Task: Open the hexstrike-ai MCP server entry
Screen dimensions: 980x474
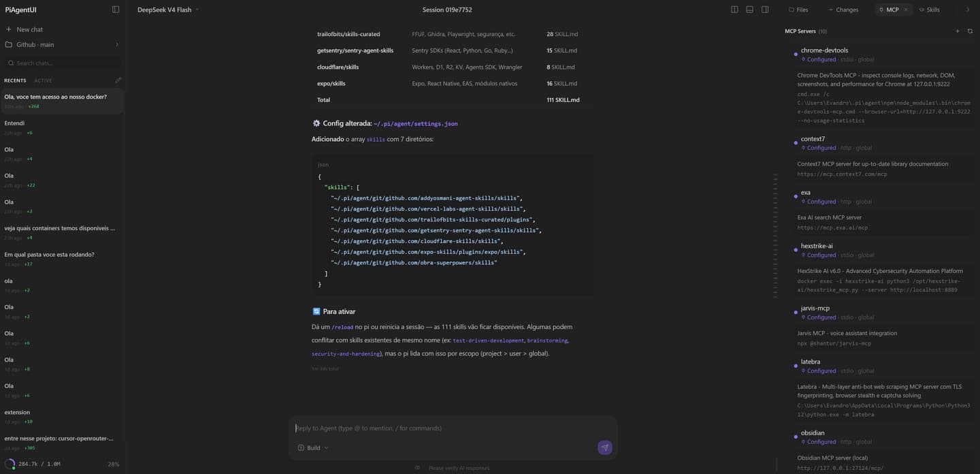Action: click(817, 246)
